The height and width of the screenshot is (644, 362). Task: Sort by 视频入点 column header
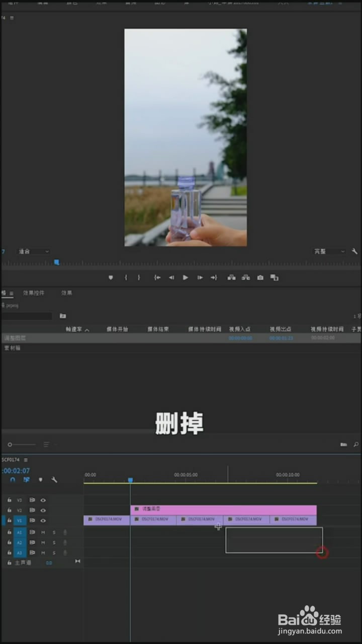(x=240, y=330)
